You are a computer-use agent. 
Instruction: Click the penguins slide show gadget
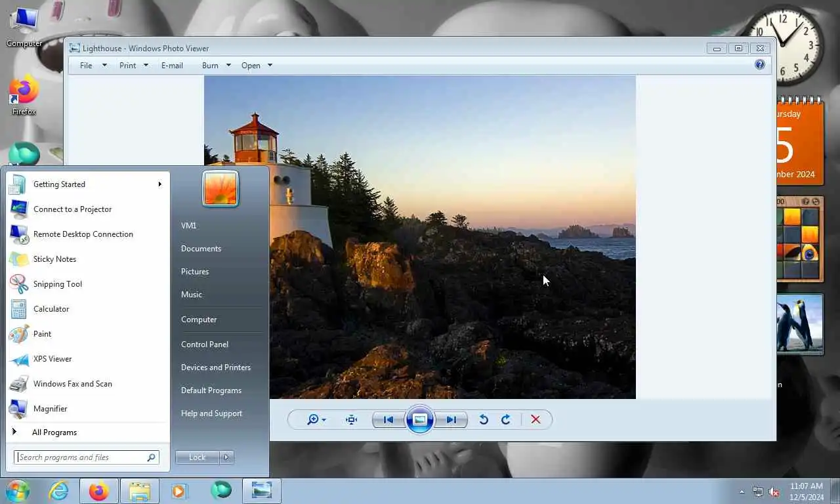[x=800, y=324]
